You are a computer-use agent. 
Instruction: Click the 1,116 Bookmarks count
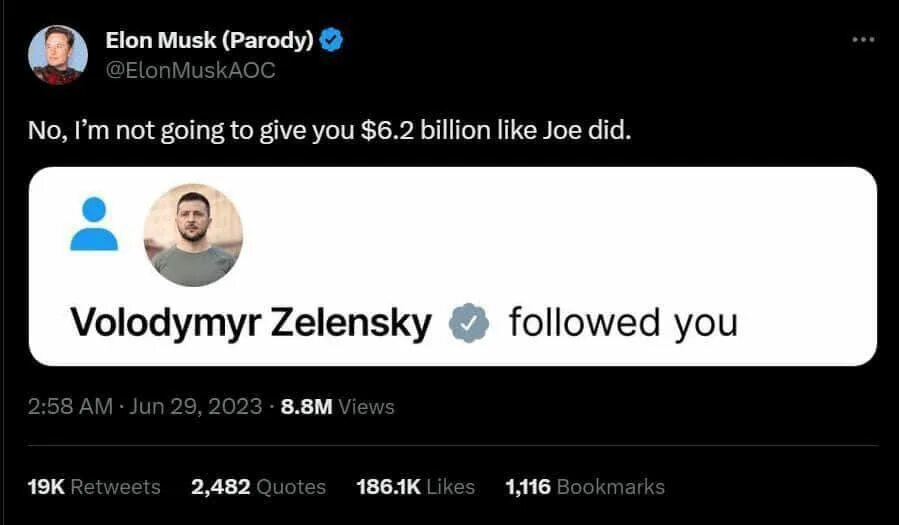tap(584, 487)
